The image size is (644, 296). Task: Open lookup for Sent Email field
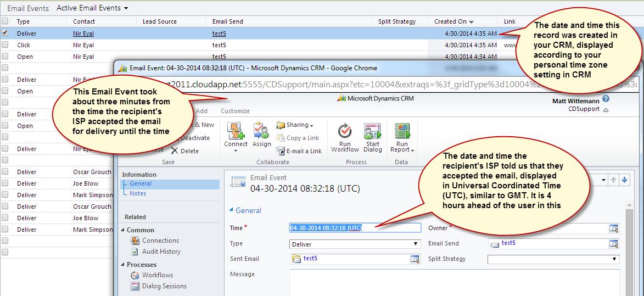(x=415, y=259)
